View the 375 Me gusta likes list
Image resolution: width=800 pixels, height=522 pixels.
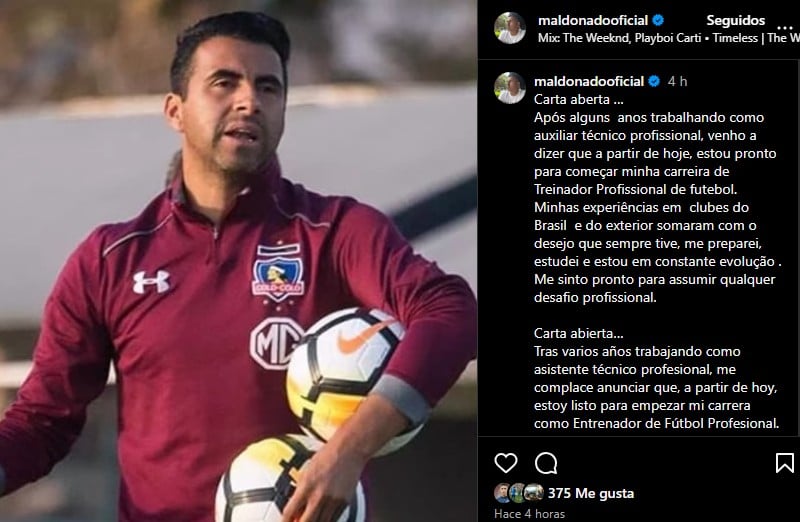(x=591, y=493)
